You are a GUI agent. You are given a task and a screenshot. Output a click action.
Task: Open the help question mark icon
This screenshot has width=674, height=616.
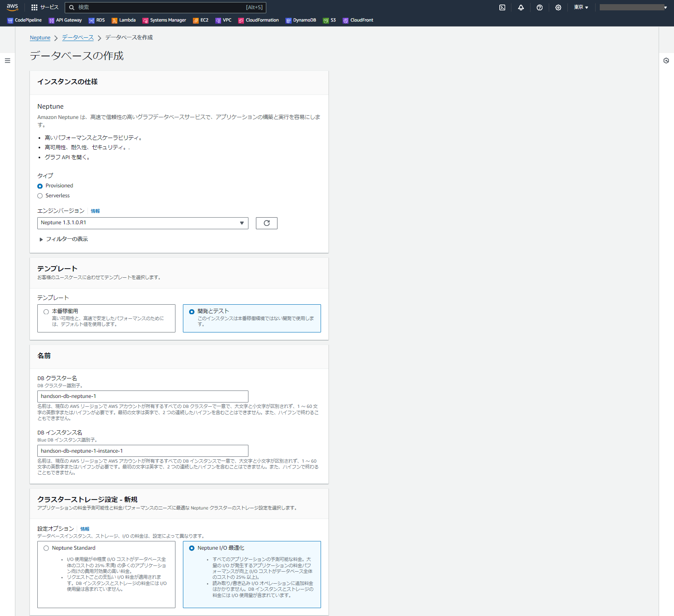(x=540, y=7)
